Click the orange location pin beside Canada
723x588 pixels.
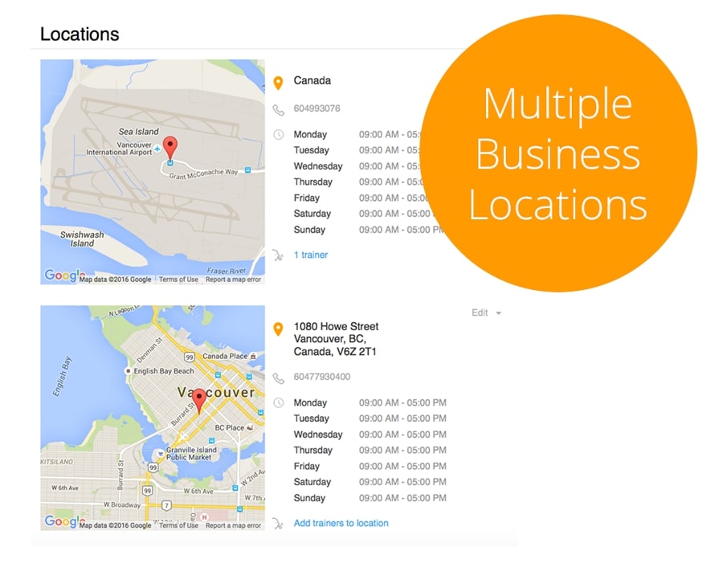[x=279, y=82]
